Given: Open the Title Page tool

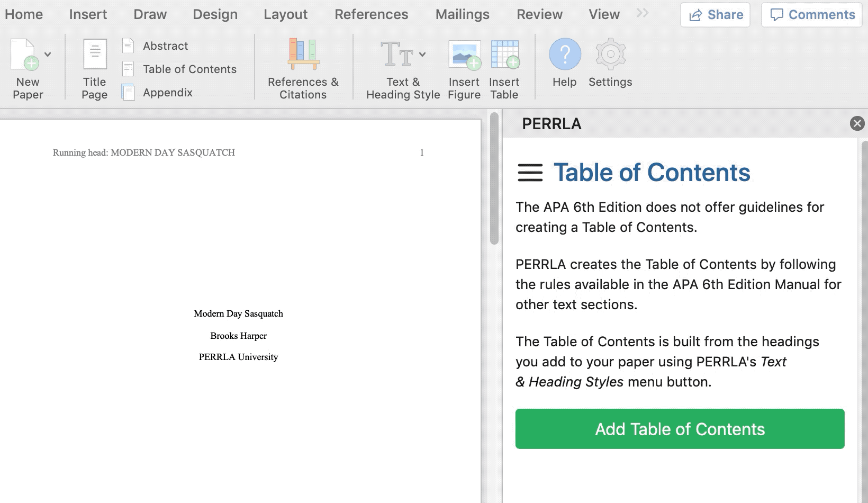Looking at the screenshot, I should click(x=95, y=55).
